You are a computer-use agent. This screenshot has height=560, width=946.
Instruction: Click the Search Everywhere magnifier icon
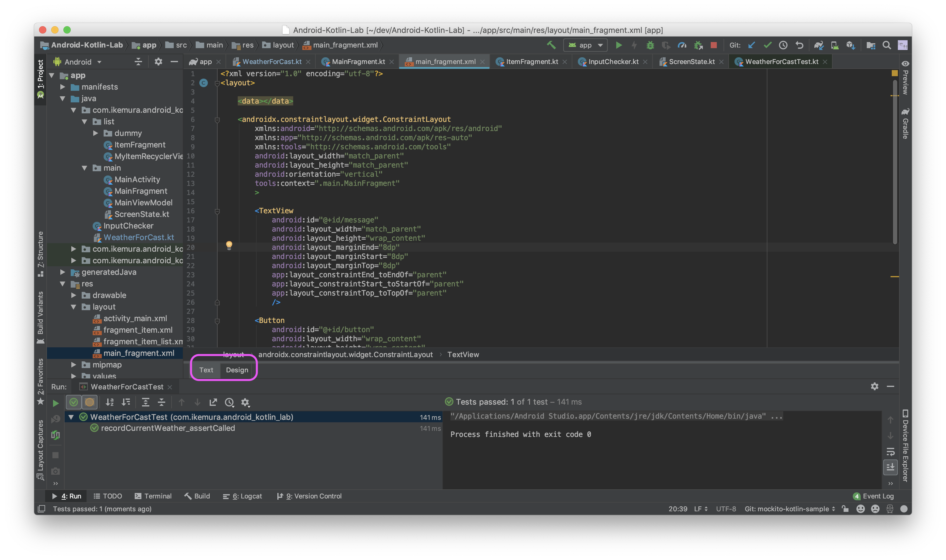(x=886, y=45)
